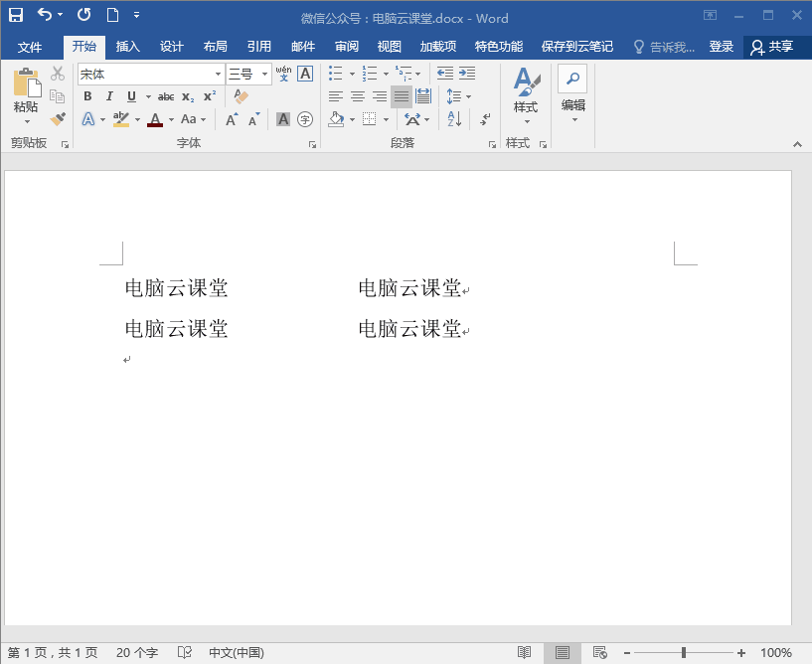Toggle strikethrough (abc) formatting
This screenshot has height=664, width=812.
[x=166, y=96]
